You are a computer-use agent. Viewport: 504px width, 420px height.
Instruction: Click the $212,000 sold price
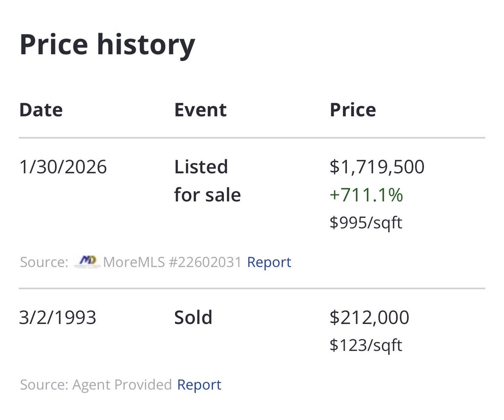(x=369, y=318)
